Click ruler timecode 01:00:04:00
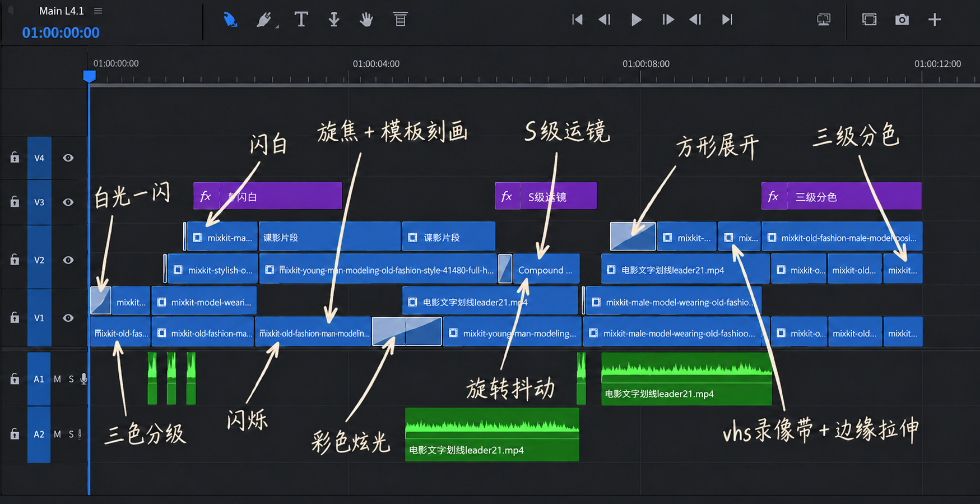980x504 pixels. coord(376,64)
